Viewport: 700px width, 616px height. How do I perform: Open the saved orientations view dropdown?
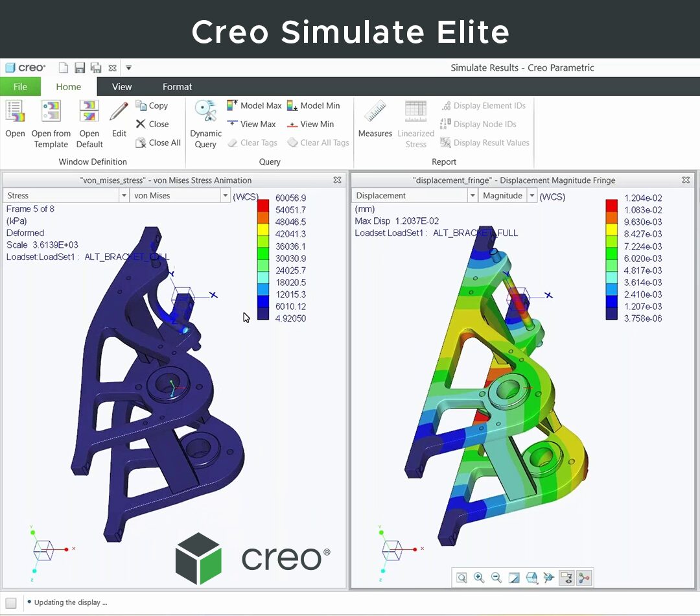tap(531, 578)
